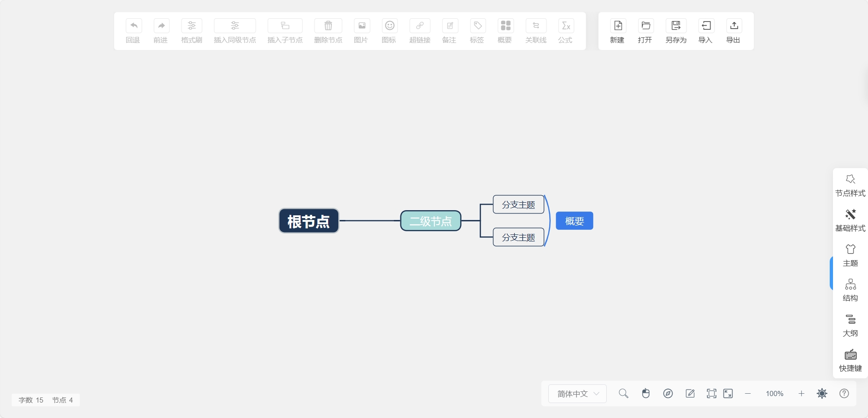Insert a sibling node with 插入同级节点

[235, 26]
